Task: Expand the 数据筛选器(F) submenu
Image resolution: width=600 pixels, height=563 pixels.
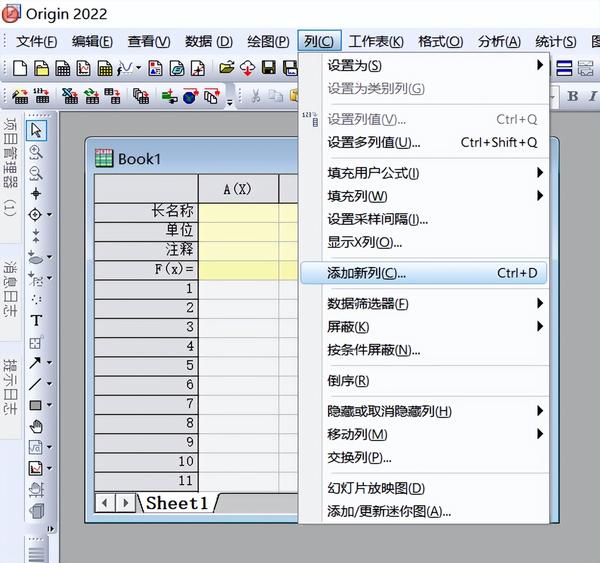Action: click(x=424, y=304)
